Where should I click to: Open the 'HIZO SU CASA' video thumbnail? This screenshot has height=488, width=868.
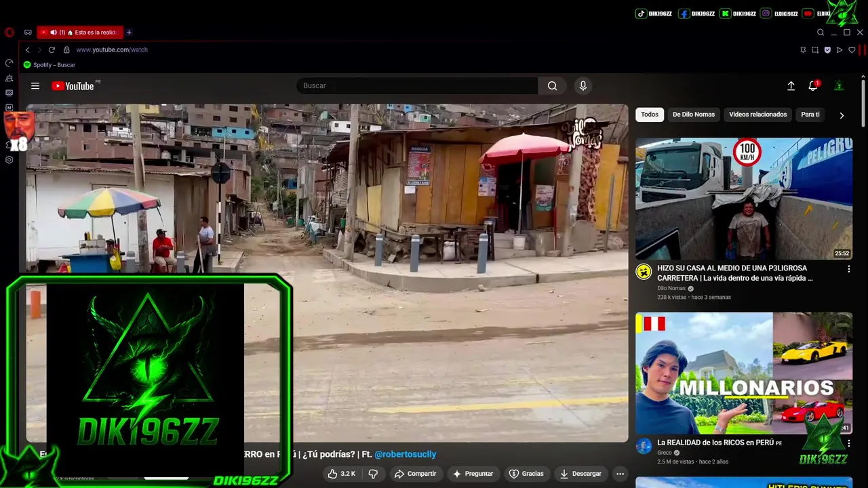pos(744,199)
